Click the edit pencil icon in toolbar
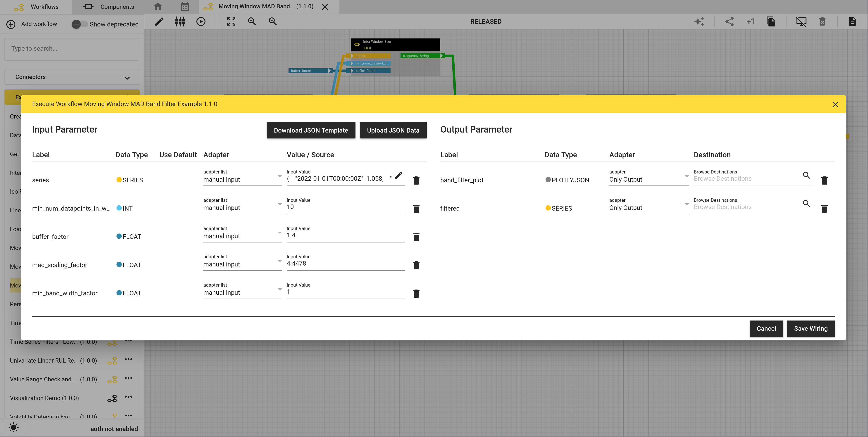 click(159, 21)
